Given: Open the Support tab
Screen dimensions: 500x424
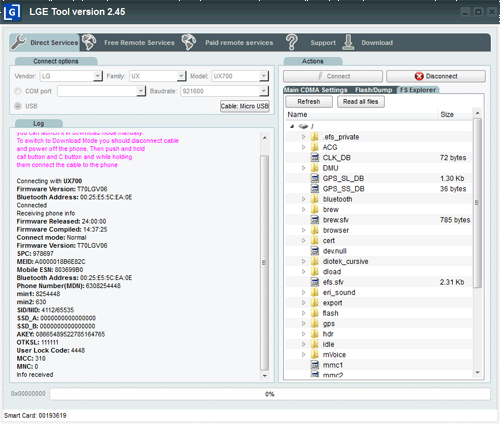Looking at the screenshot, I should tap(311, 42).
